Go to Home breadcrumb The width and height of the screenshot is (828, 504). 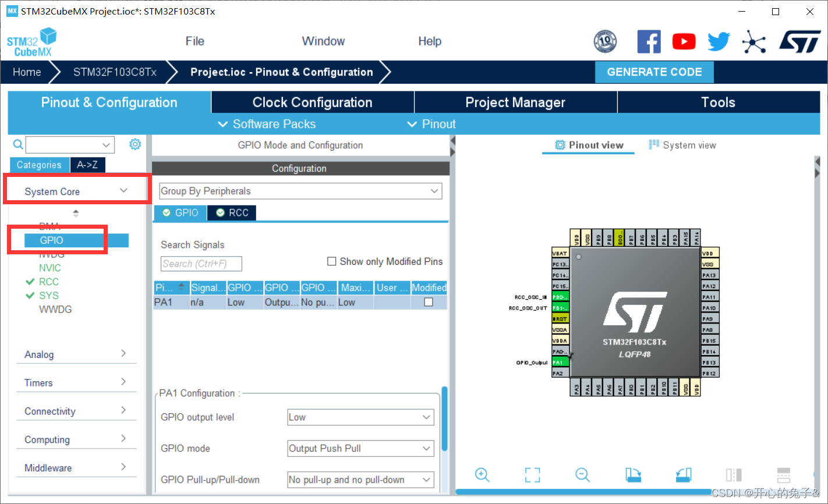point(27,72)
